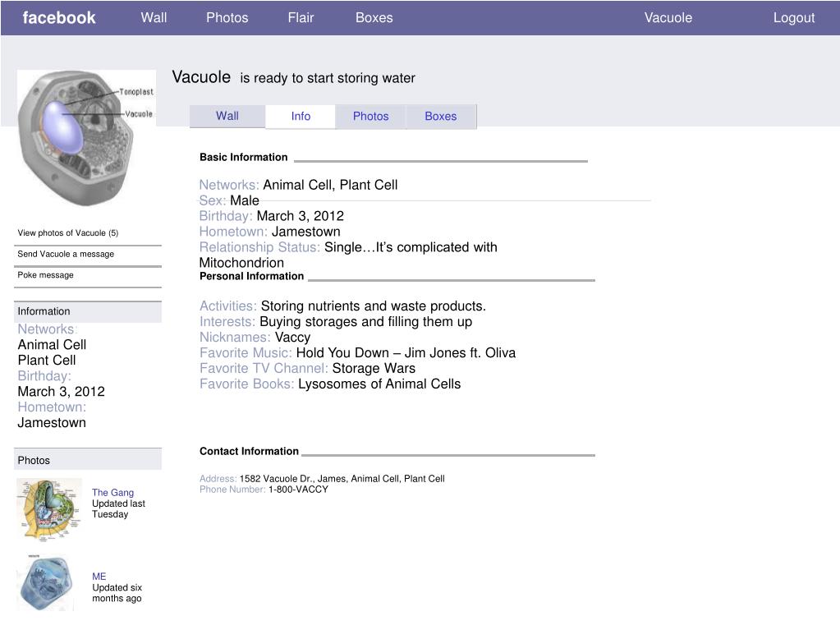
Task: Click the Vacuole account link in header
Action: coord(668,18)
